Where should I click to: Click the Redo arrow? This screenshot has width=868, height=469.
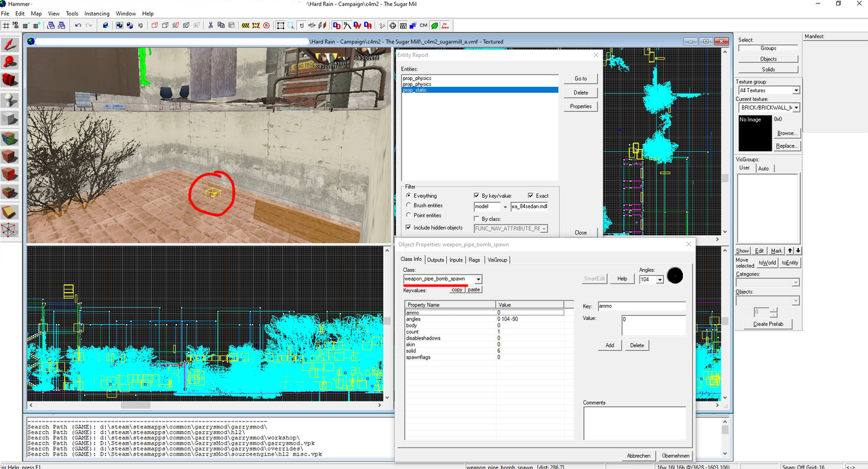[x=88, y=25]
